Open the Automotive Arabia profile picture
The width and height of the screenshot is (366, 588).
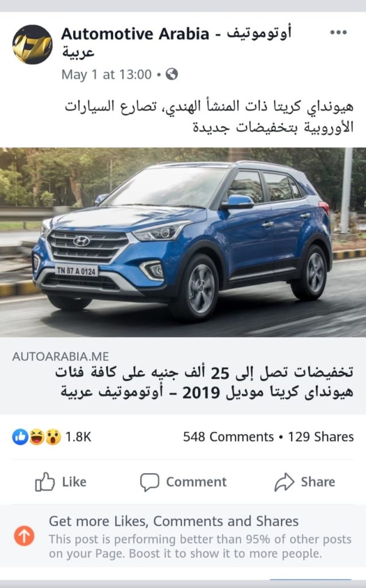(x=32, y=44)
